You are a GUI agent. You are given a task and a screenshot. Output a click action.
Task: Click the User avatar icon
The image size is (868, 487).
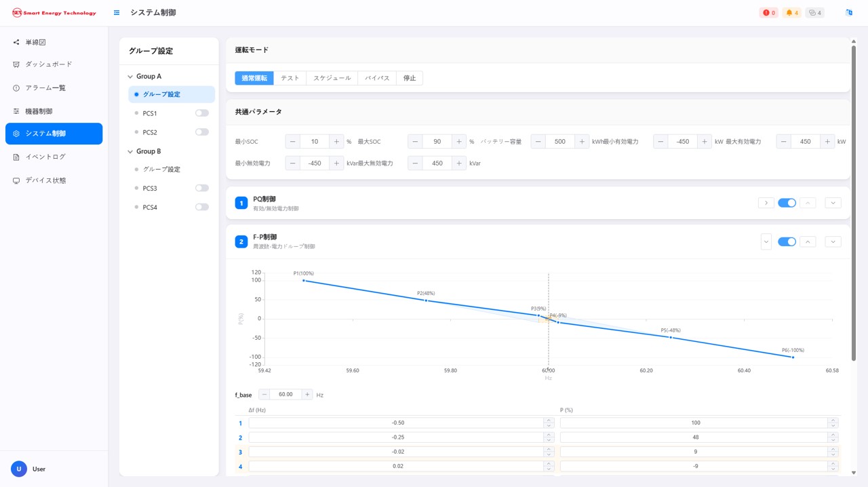[x=18, y=469]
